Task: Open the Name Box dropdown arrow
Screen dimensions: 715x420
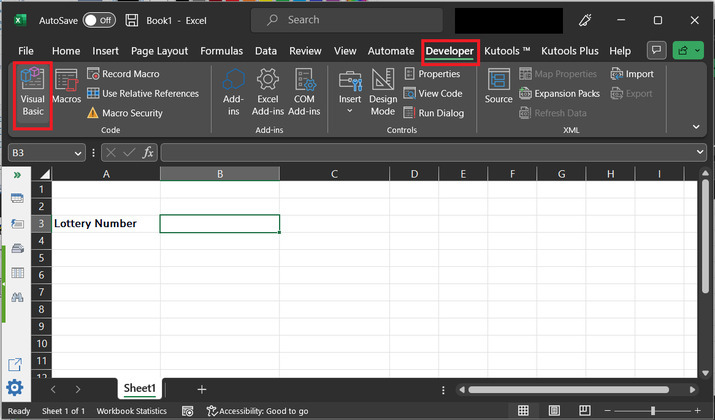Action: coord(78,152)
